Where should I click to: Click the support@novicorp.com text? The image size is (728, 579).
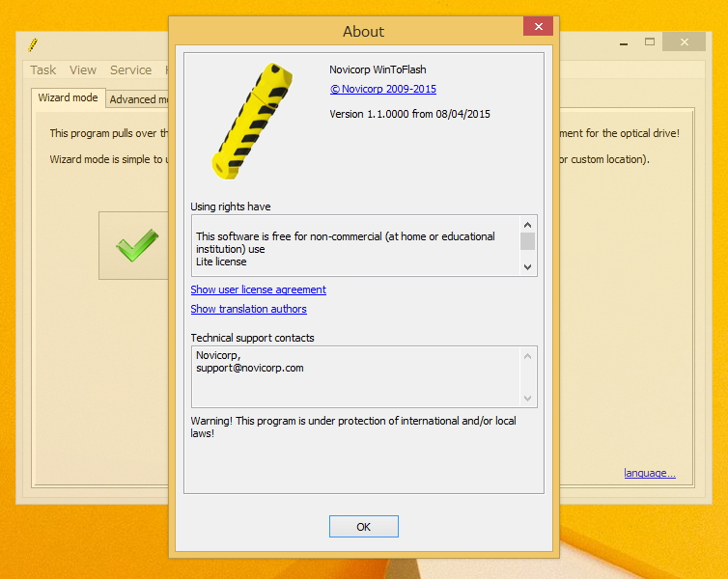coord(250,368)
